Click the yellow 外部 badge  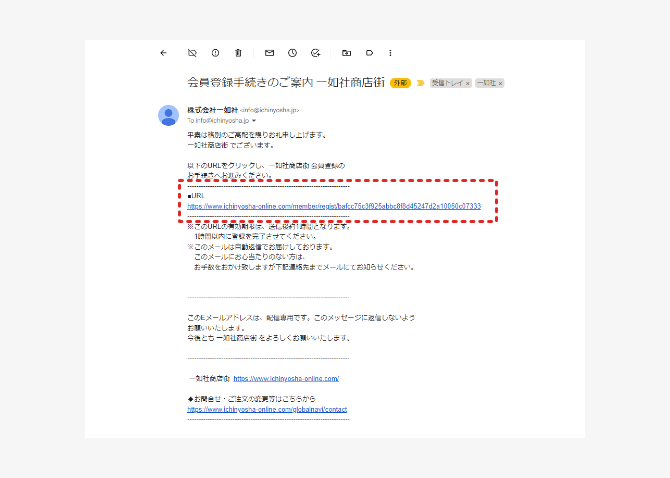click(400, 83)
